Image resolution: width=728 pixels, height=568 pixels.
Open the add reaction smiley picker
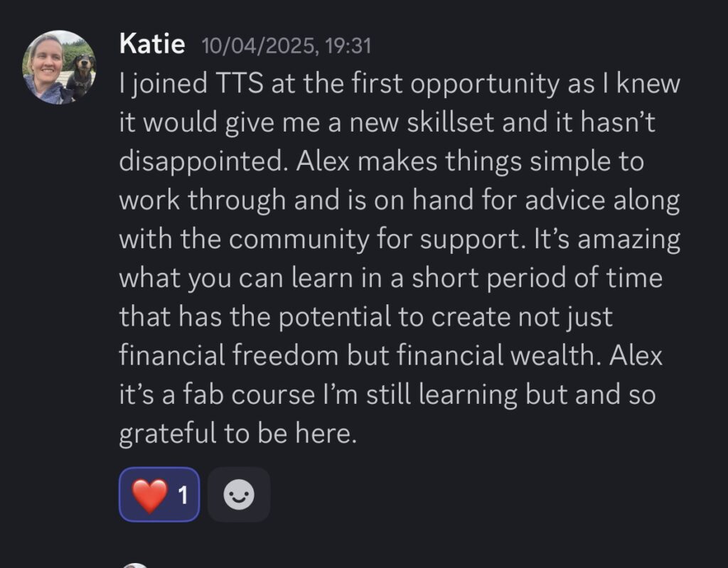(239, 494)
